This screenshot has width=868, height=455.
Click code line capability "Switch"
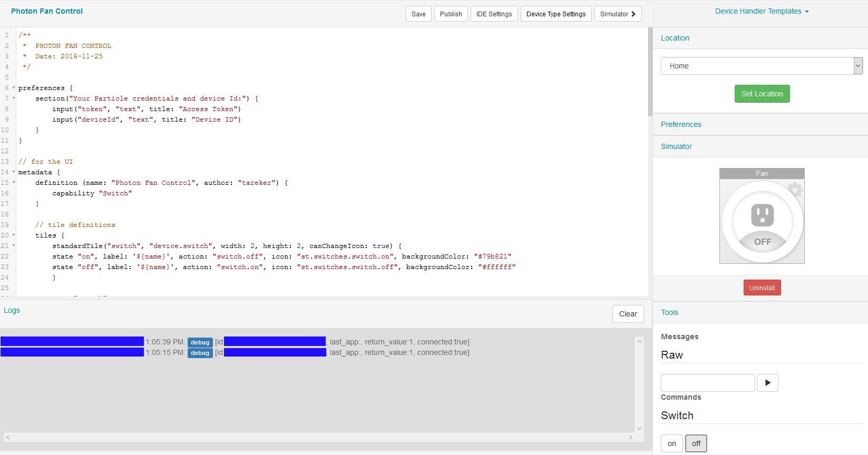tap(92, 193)
